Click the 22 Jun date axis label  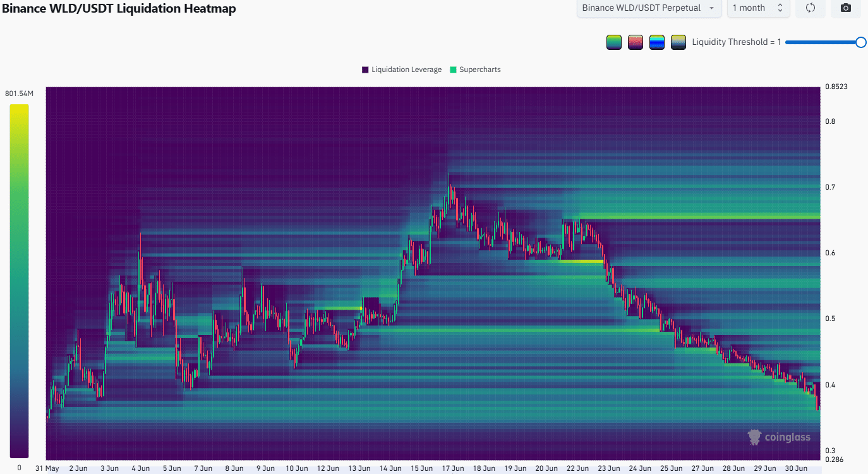[577, 468]
